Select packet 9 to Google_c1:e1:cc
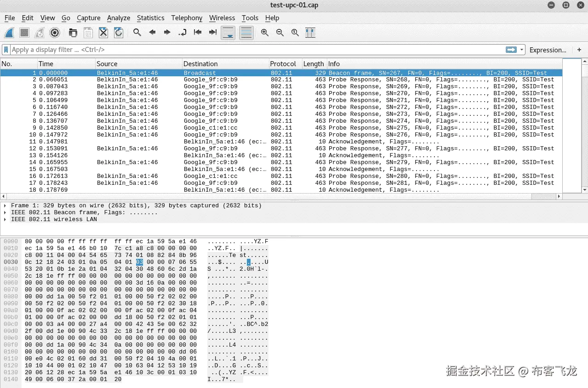 pyautogui.click(x=281, y=128)
